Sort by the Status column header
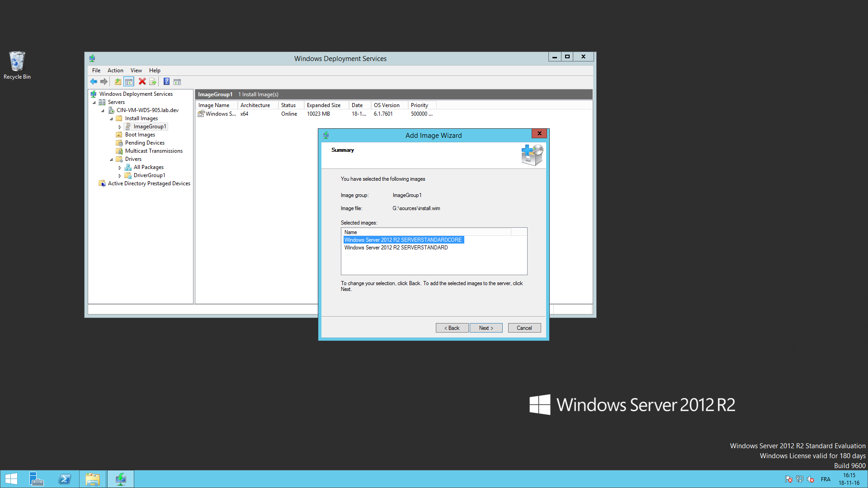This screenshot has width=868, height=488. 291,105
